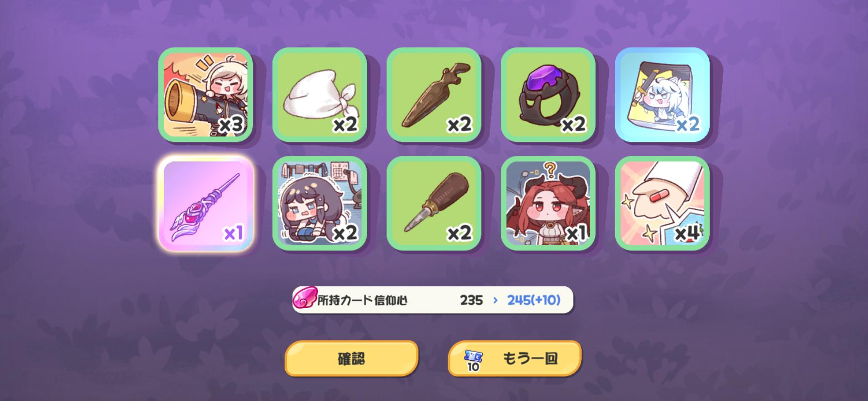Tap the purple gem ring item
This screenshot has width=868, height=401.
click(x=548, y=94)
